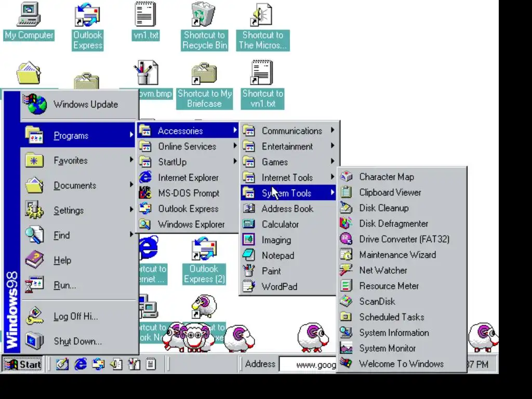Open Resource Meter
This screenshot has height=399, width=532.
point(402,286)
